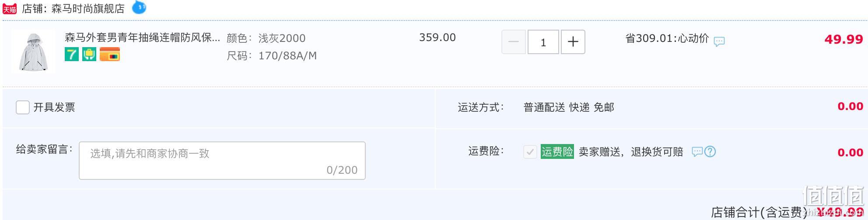Viewport: 868px width, 220px height.
Task: Click the orange credit card badge
Action: pos(110,55)
